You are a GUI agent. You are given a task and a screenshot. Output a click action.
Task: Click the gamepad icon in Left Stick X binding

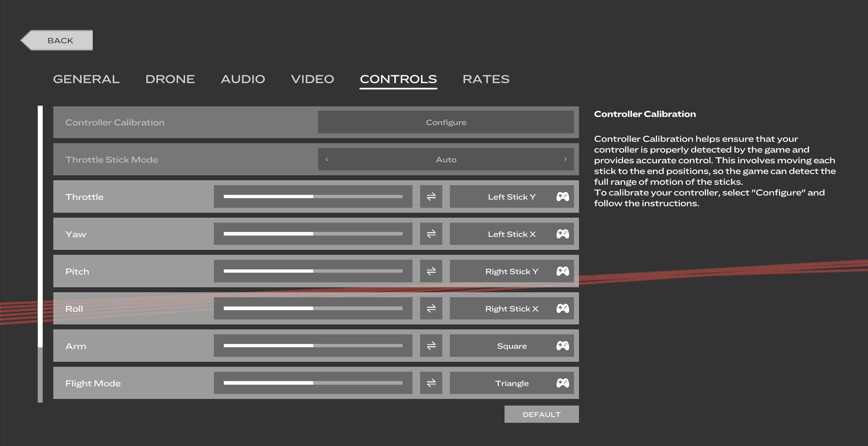562,234
